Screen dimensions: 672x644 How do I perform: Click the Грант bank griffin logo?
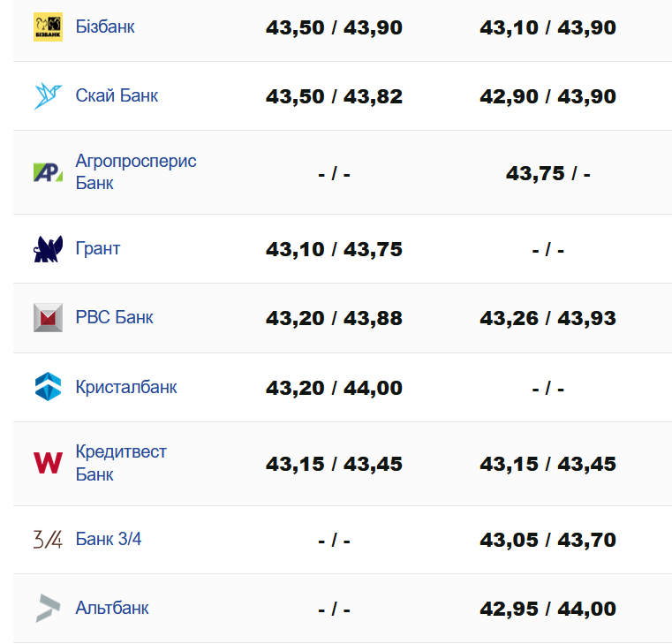48,249
